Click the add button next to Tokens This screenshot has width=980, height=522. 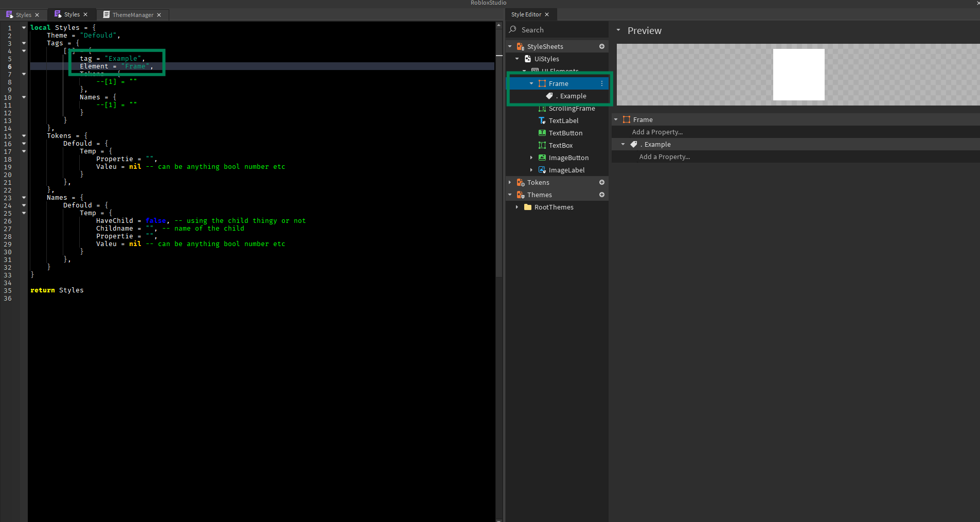coord(601,182)
